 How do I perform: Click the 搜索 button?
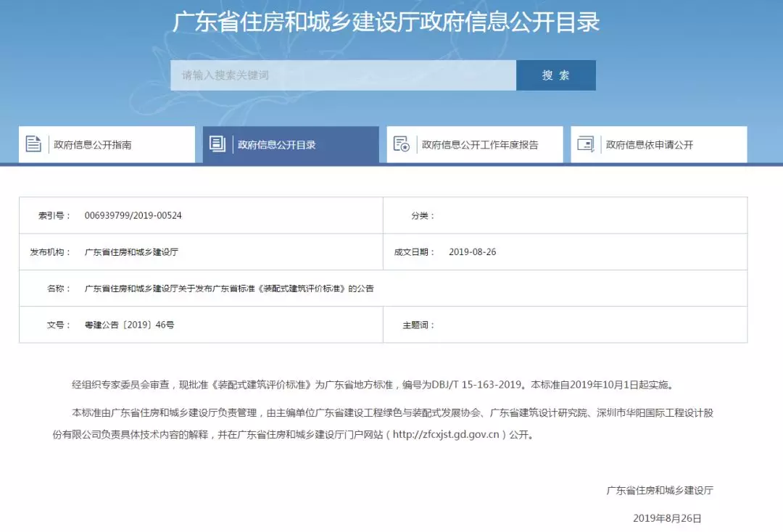pyautogui.click(x=556, y=75)
